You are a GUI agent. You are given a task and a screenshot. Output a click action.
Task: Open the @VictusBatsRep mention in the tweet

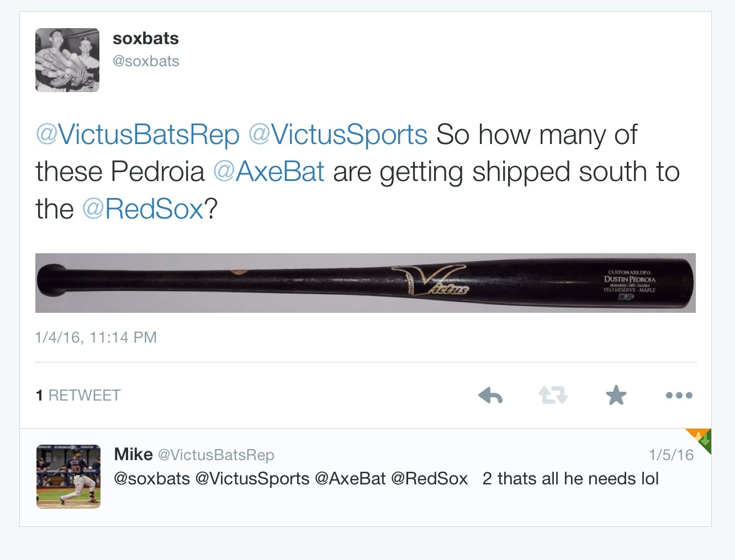click(138, 135)
